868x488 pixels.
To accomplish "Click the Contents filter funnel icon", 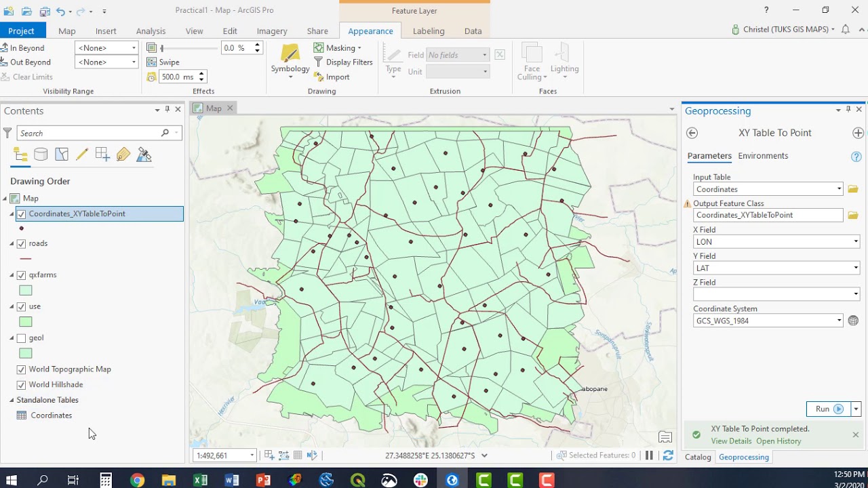I will [7, 133].
